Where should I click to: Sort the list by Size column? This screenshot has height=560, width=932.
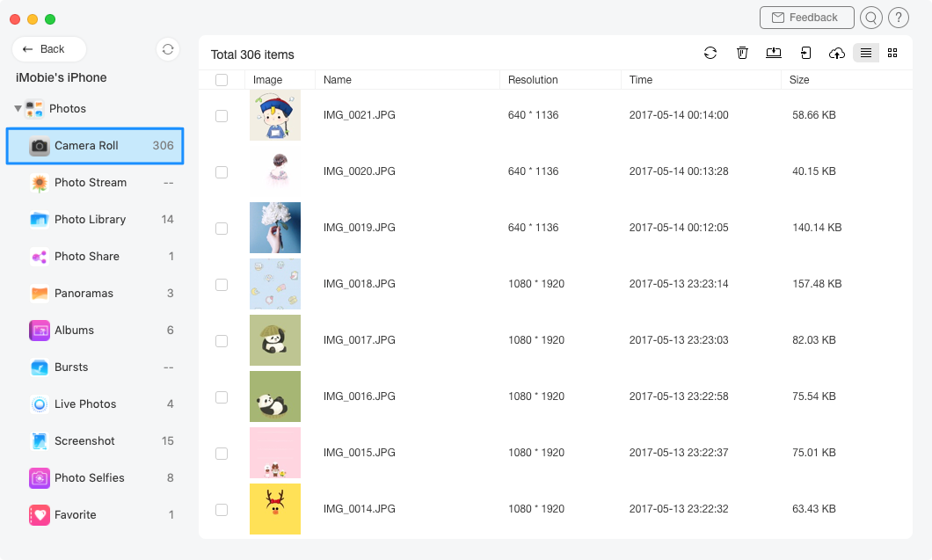click(799, 80)
